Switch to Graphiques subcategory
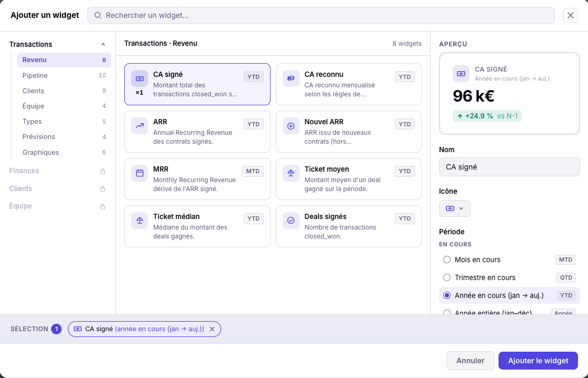 click(x=41, y=153)
